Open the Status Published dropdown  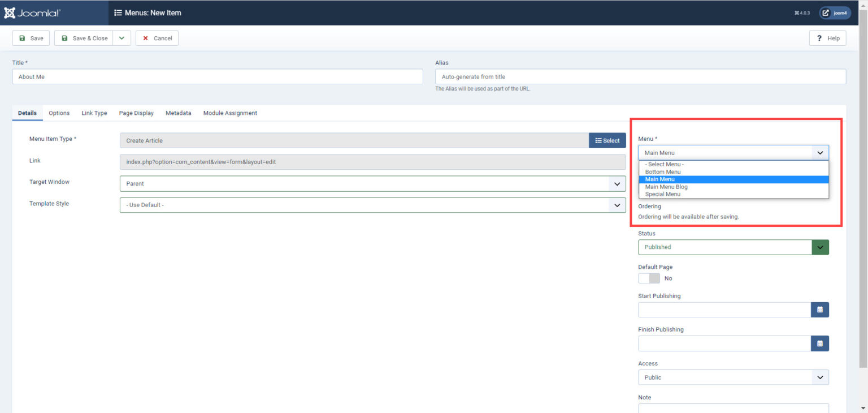tap(733, 247)
